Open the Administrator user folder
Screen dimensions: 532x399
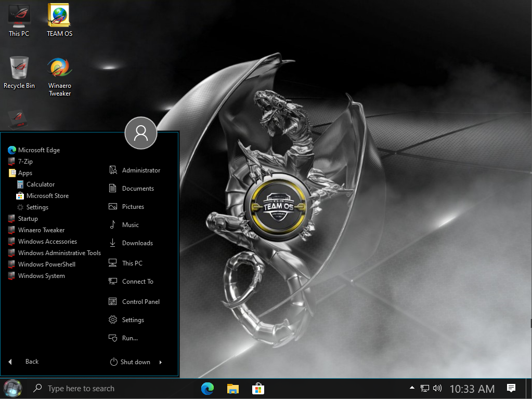click(135, 170)
